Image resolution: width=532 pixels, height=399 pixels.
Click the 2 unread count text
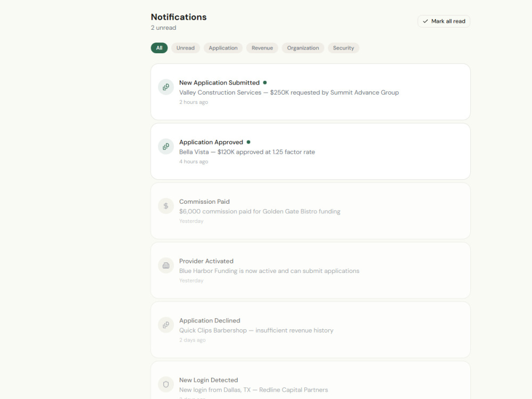pos(163,28)
